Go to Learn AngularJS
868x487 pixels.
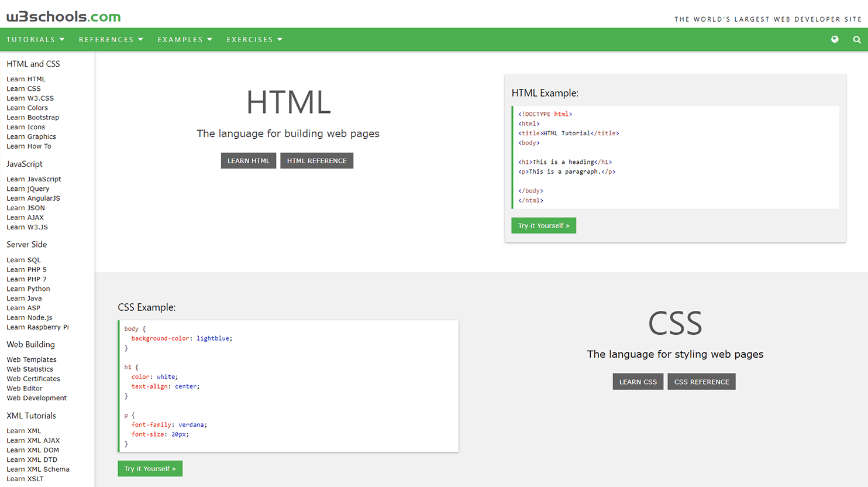tap(33, 198)
